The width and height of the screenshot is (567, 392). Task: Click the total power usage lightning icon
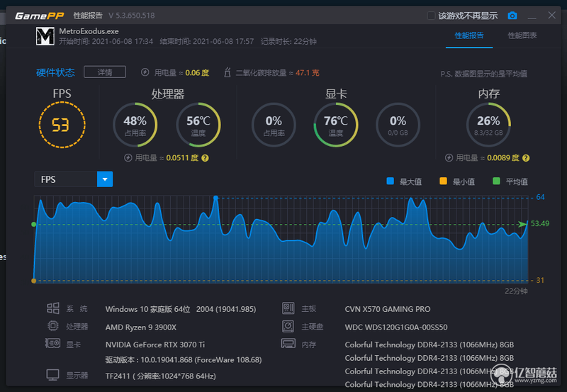pos(145,72)
